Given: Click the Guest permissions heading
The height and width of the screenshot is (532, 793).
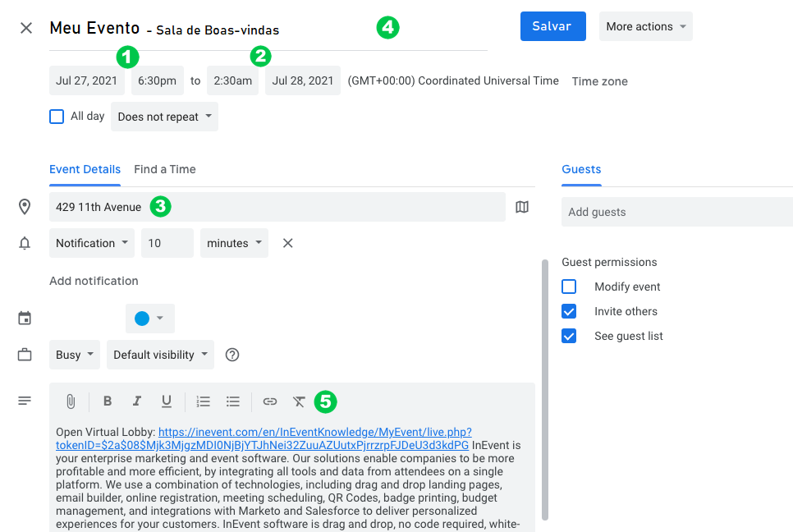Looking at the screenshot, I should point(609,262).
